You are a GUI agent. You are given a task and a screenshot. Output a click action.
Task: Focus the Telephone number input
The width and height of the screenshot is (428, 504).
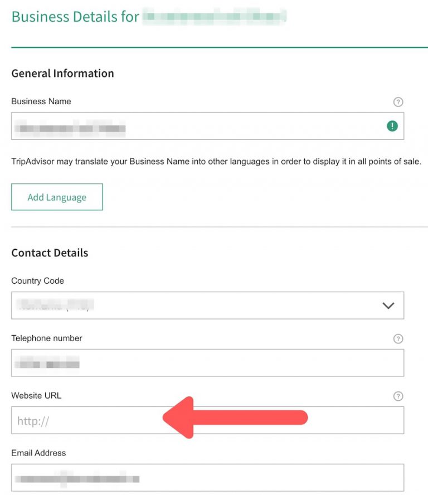click(x=207, y=362)
